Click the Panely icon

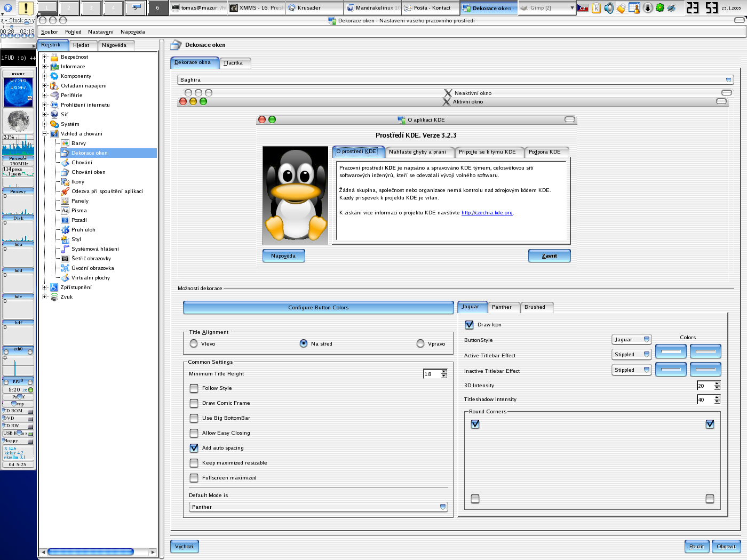[65, 201]
